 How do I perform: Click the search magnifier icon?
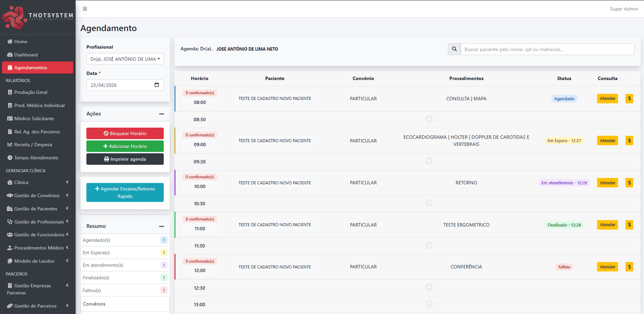point(454,49)
